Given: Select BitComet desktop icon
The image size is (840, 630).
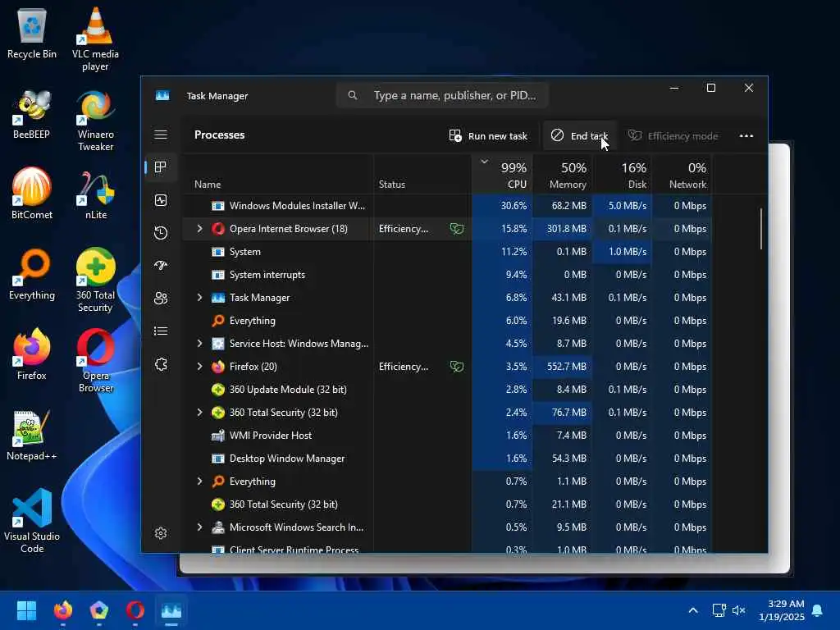Looking at the screenshot, I should click(x=32, y=194).
